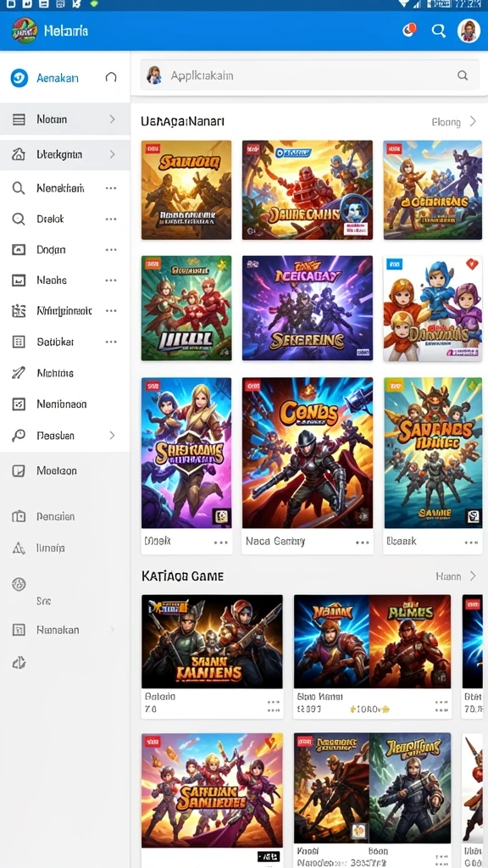Click the magnifier icon inside Applickakain search box
This screenshot has width=488, height=868.
tap(463, 75)
